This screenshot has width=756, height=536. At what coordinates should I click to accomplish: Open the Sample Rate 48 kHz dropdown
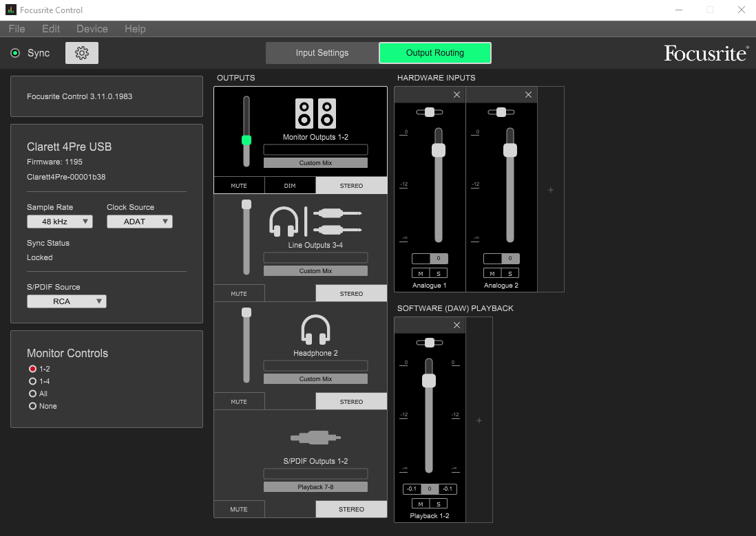point(60,222)
